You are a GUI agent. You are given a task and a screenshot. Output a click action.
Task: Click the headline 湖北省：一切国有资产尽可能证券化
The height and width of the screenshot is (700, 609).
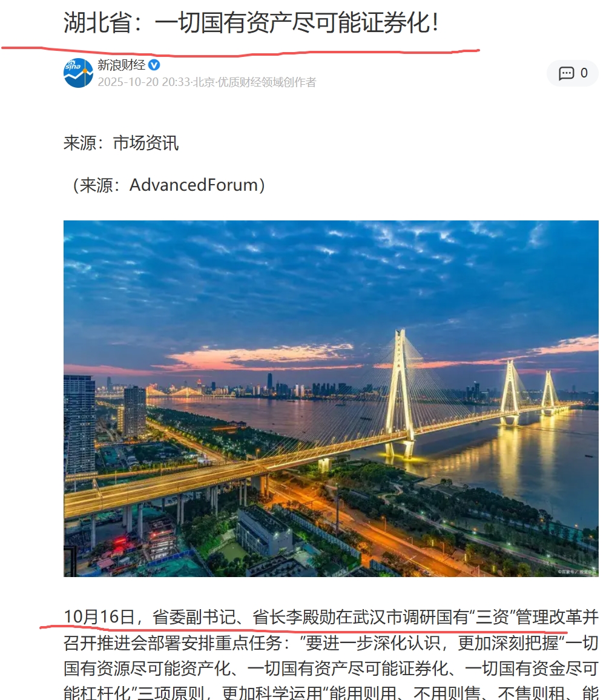(x=250, y=22)
